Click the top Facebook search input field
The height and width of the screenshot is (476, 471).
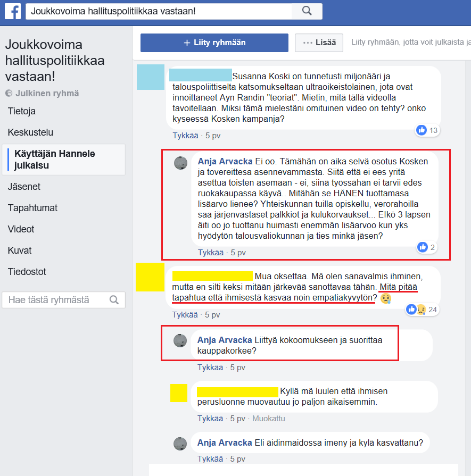pos(159,11)
